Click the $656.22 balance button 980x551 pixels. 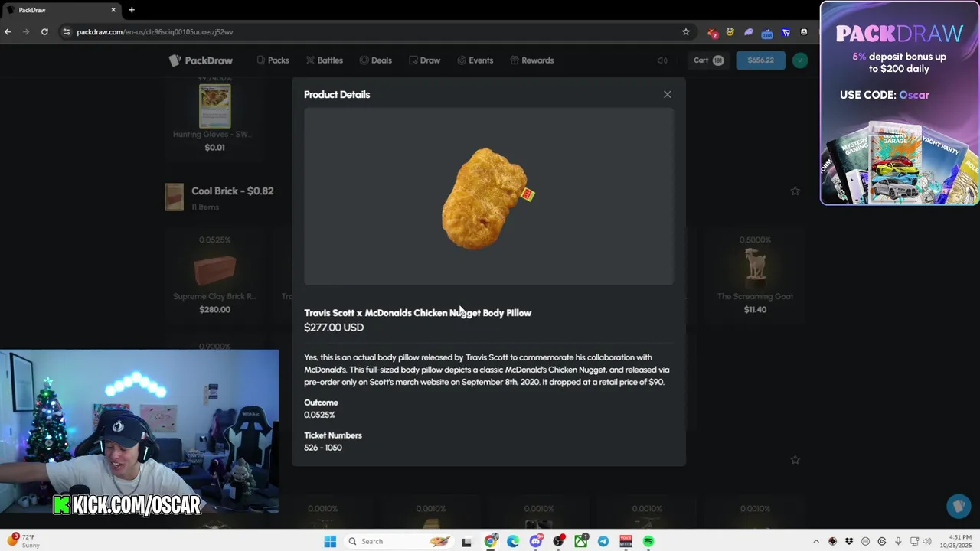tap(760, 60)
